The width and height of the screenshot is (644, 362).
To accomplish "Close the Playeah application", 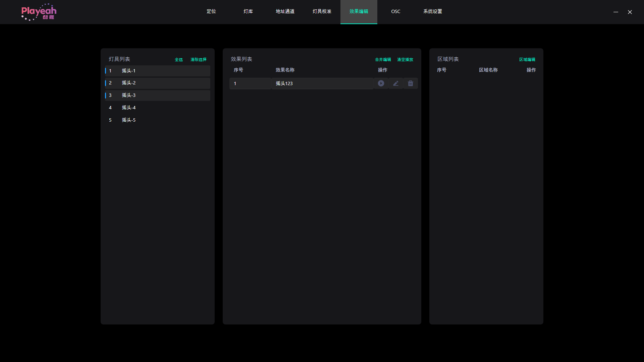I will pos(630,12).
